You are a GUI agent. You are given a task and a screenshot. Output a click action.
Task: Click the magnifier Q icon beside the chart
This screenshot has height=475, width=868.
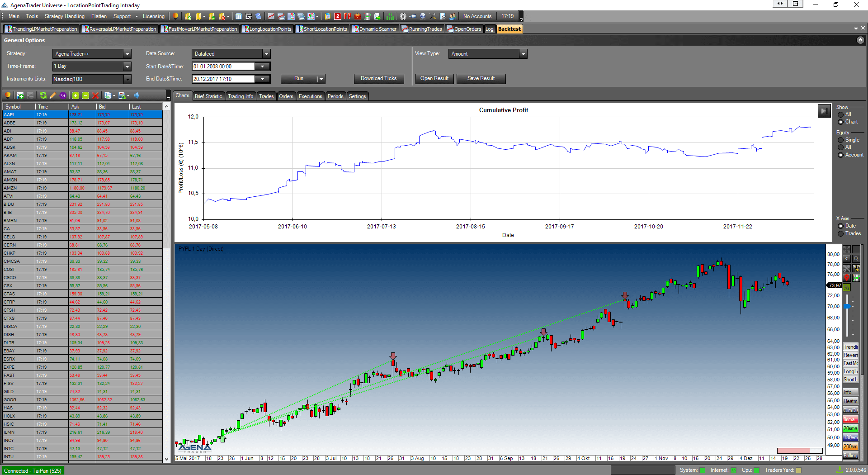[x=856, y=259]
